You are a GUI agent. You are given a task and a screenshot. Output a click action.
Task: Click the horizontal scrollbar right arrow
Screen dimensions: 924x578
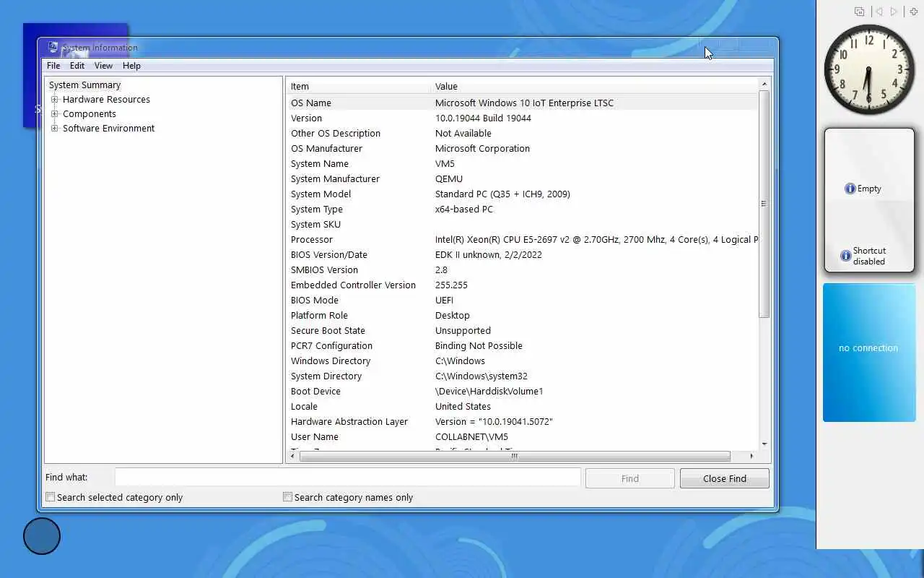coord(751,456)
